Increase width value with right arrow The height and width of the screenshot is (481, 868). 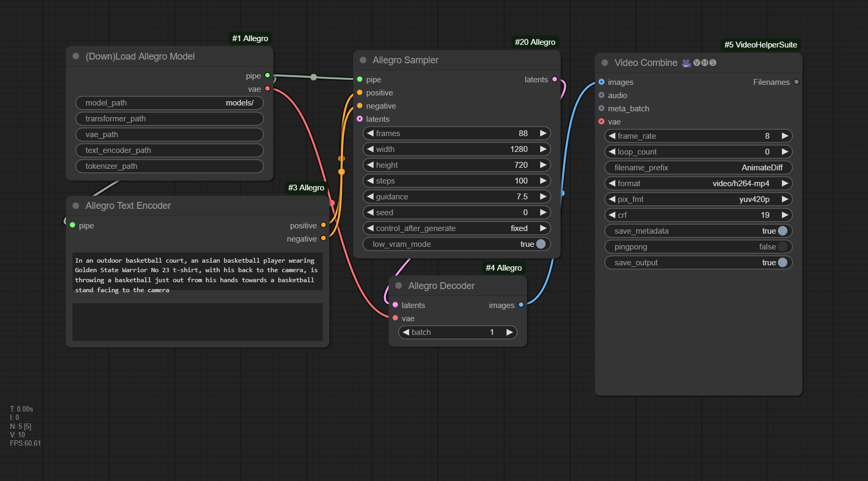pos(543,149)
